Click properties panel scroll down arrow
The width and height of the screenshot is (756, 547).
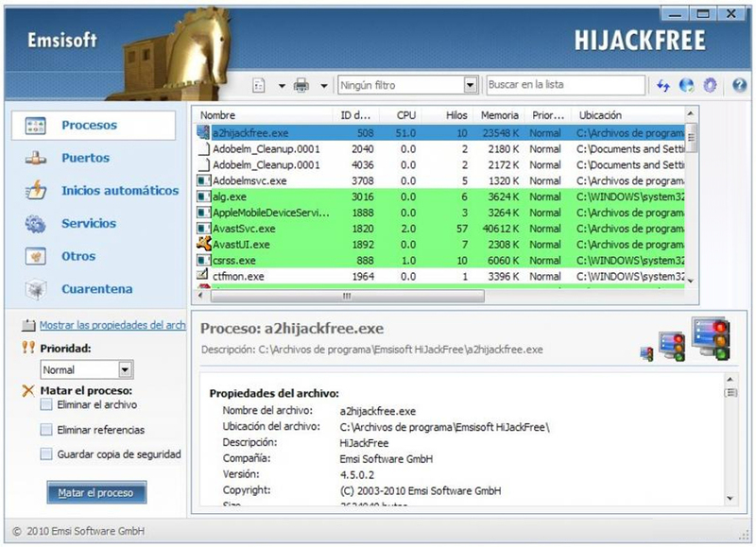click(x=730, y=499)
